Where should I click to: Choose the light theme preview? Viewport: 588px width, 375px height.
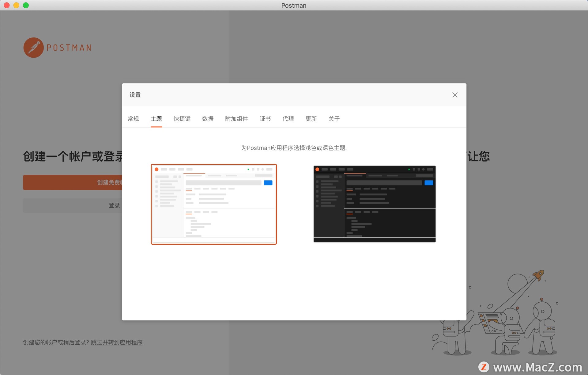214,204
